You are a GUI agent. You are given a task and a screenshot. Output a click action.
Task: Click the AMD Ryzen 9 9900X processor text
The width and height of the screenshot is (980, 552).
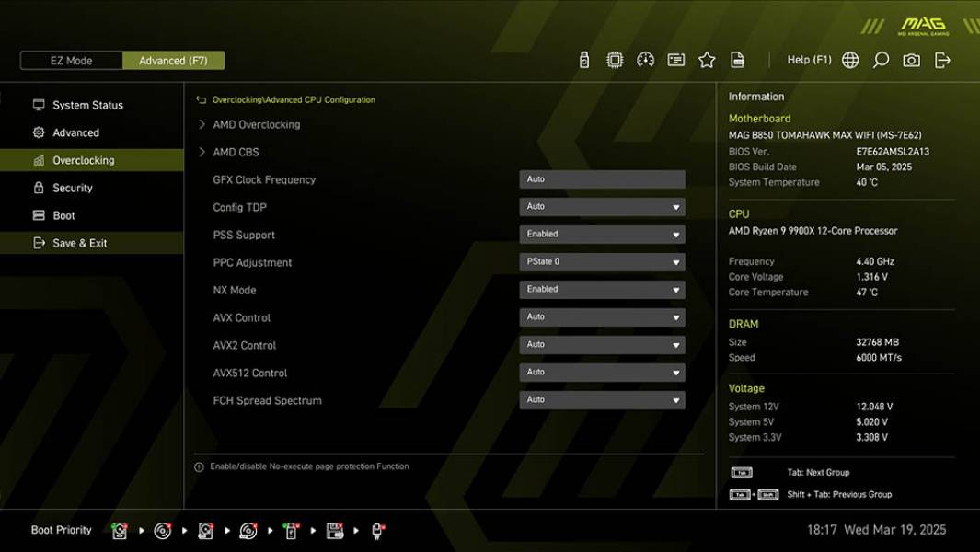(813, 231)
